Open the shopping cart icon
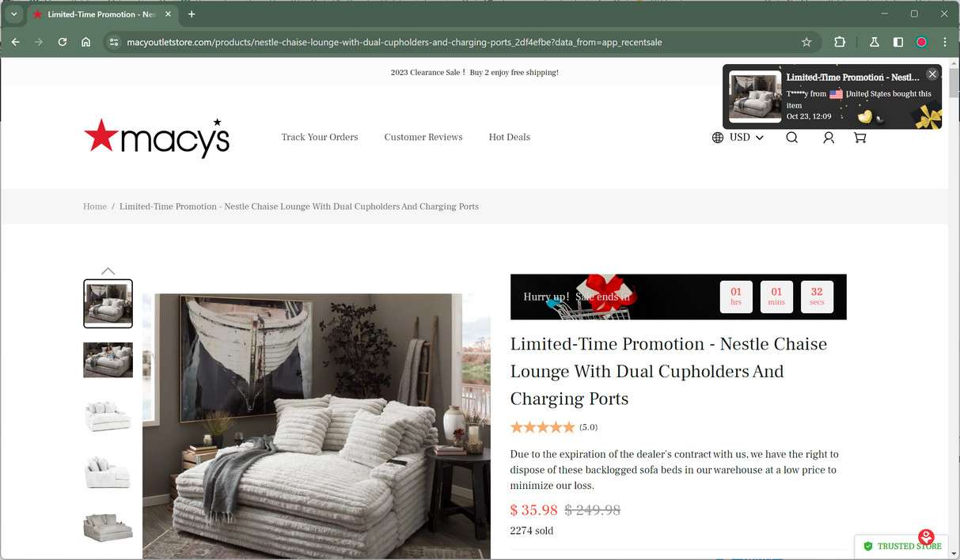Screen dimensions: 960x560 click(x=859, y=138)
